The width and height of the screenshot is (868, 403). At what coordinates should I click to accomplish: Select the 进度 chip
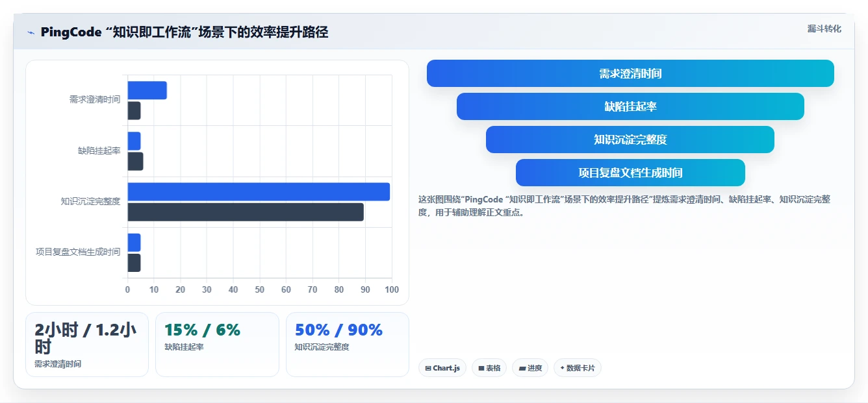pyautogui.click(x=530, y=368)
